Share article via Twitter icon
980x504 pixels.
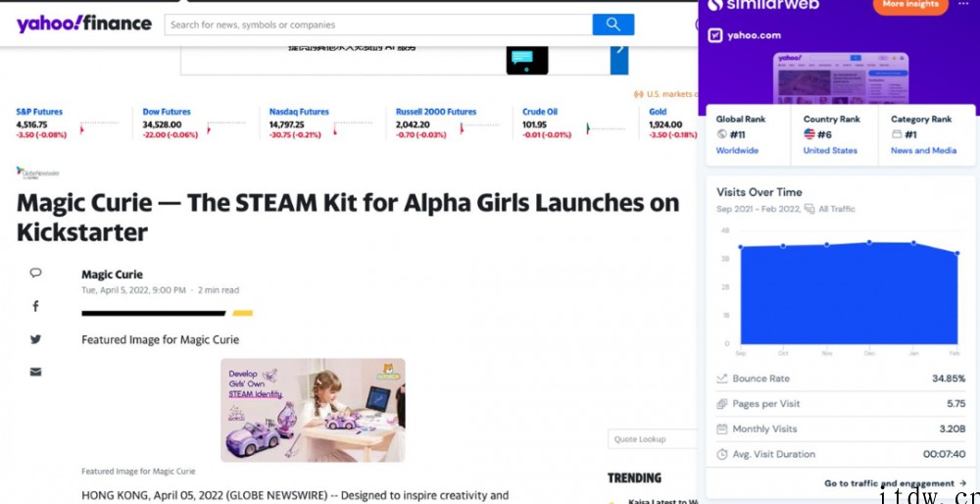35,339
